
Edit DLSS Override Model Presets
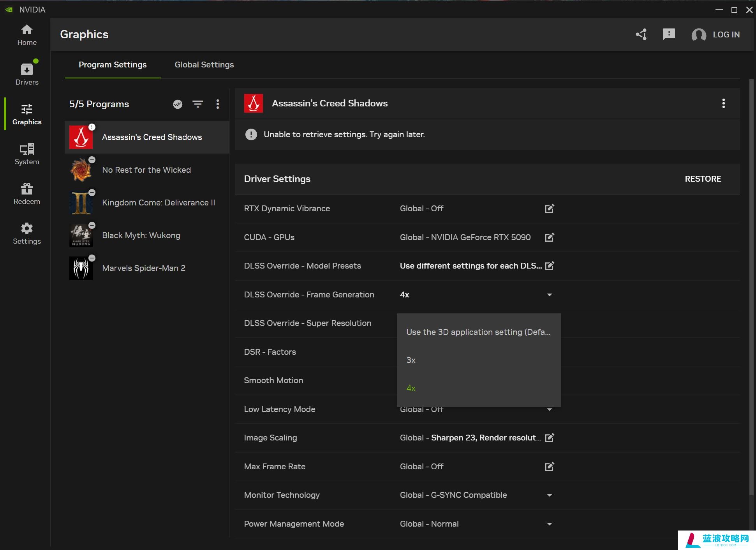pyautogui.click(x=549, y=266)
